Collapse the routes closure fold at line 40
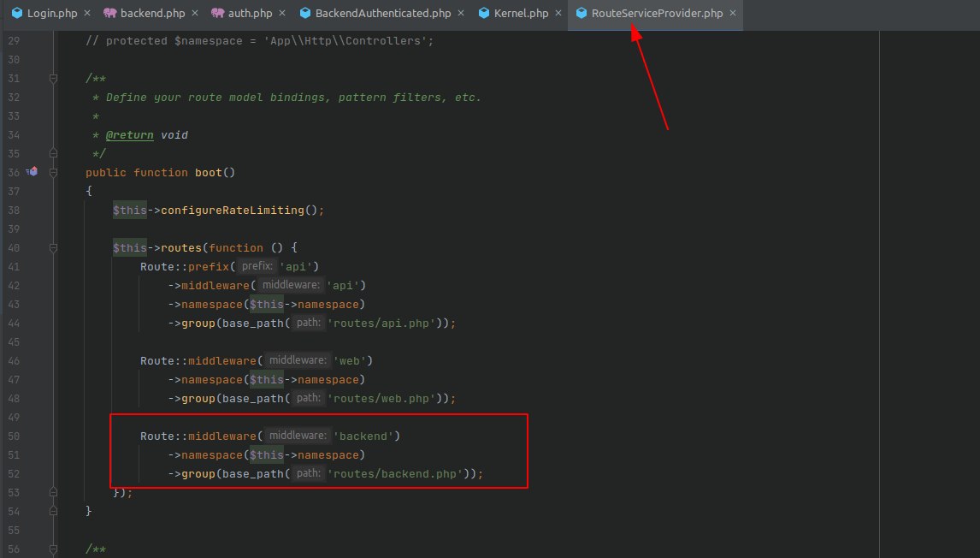Image resolution: width=980 pixels, height=558 pixels. pyautogui.click(x=54, y=248)
